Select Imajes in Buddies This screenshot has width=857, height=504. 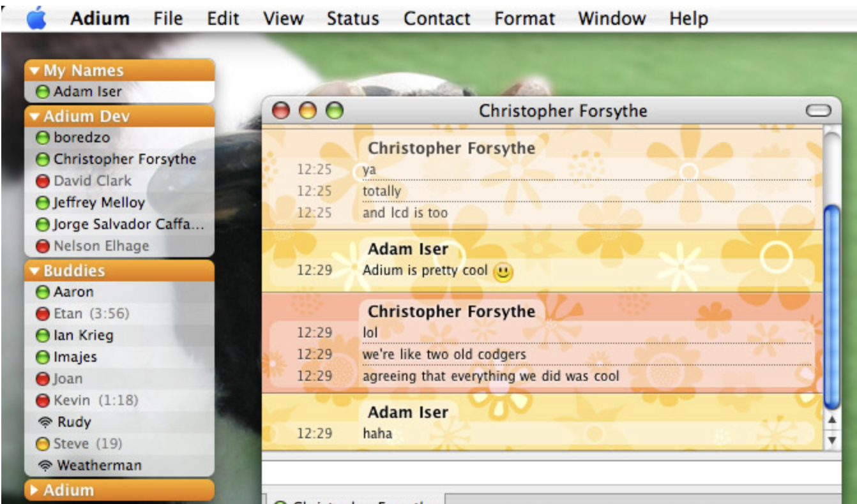pyautogui.click(x=75, y=357)
